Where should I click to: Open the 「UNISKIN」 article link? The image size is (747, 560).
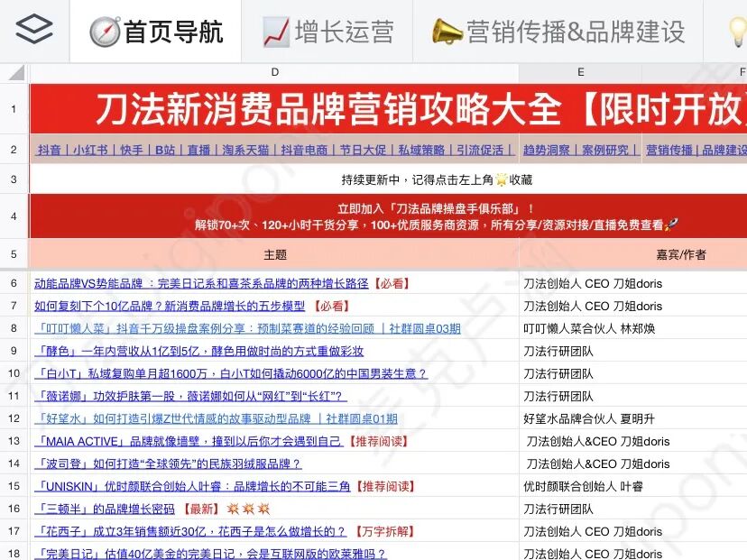pyautogui.click(x=192, y=486)
